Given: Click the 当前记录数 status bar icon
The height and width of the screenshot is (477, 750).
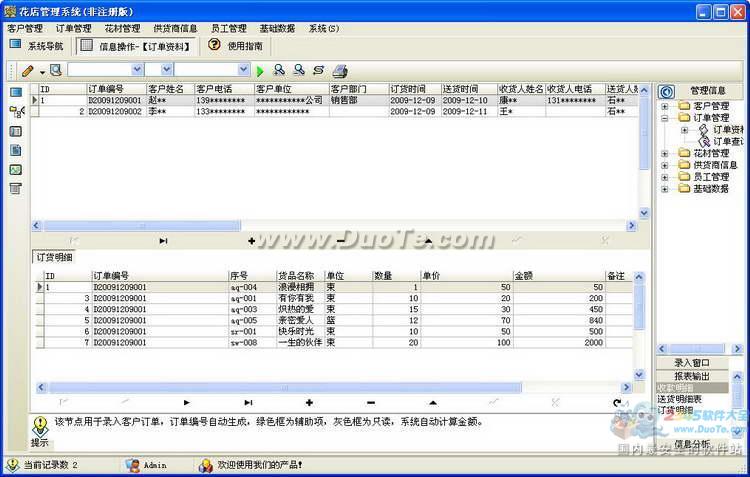Looking at the screenshot, I should coord(12,465).
